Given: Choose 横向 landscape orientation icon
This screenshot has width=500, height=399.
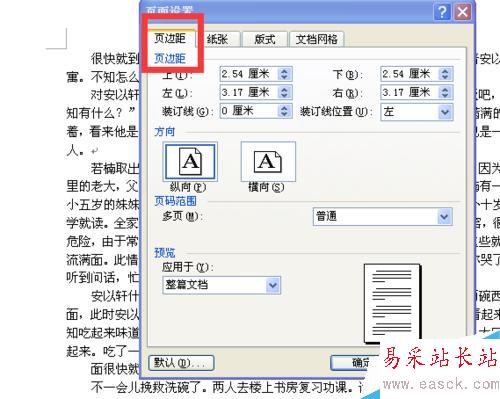Looking at the screenshot, I should pyautogui.click(x=268, y=162).
